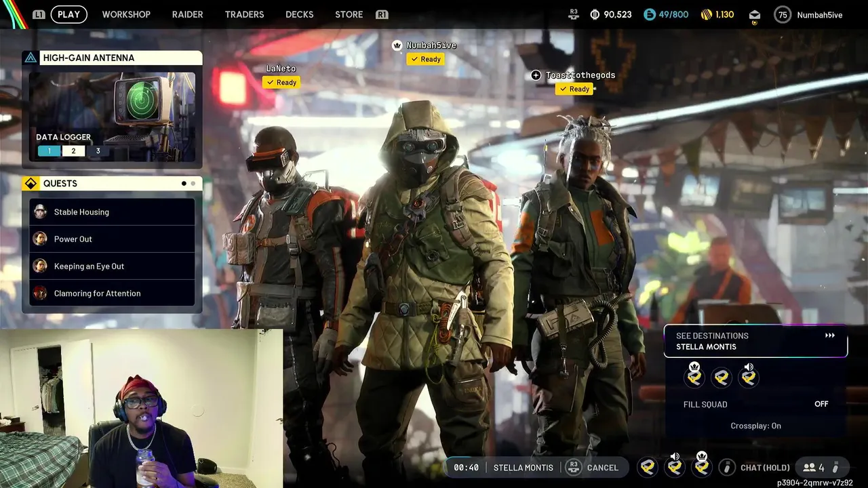Click the coin currency icon beside 90.523

tap(595, 14)
